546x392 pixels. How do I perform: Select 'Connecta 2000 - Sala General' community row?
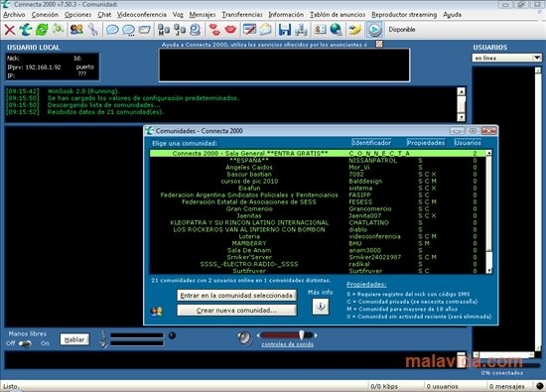tap(319, 153)
